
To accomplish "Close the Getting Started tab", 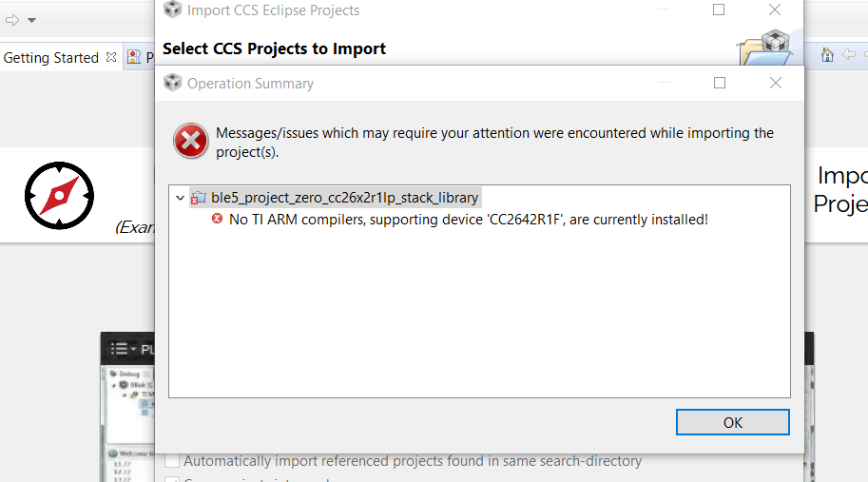I will (x=111, y=57).
